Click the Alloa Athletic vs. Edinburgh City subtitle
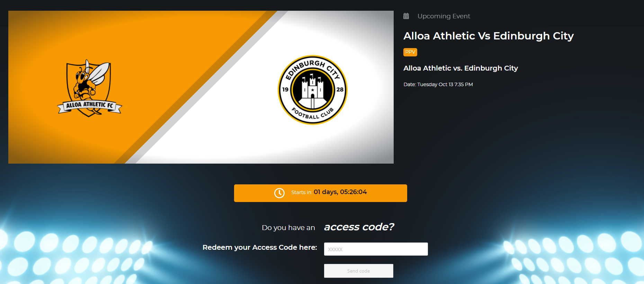 tap(460, 68)
